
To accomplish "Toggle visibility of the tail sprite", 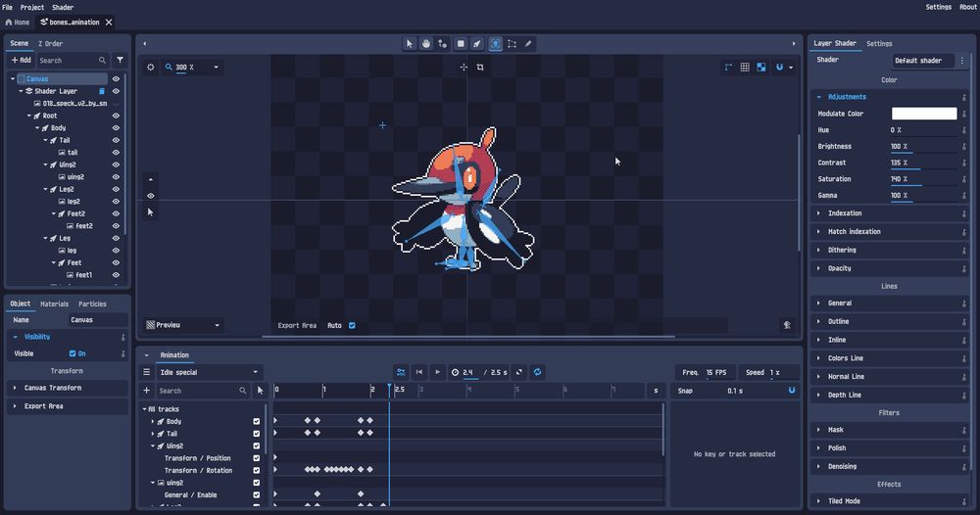I will coord(116,153).
